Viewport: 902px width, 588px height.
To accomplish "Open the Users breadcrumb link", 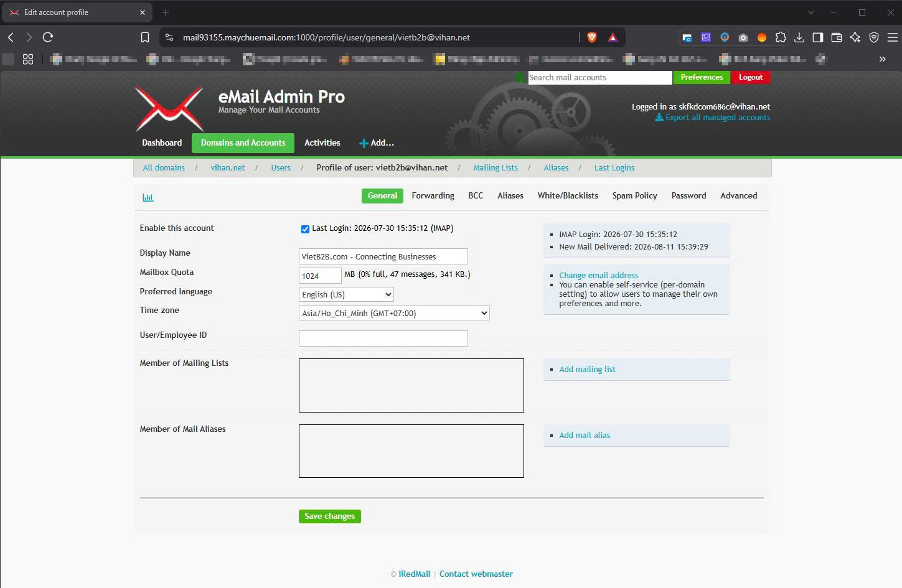I will [x=281, y=168].
